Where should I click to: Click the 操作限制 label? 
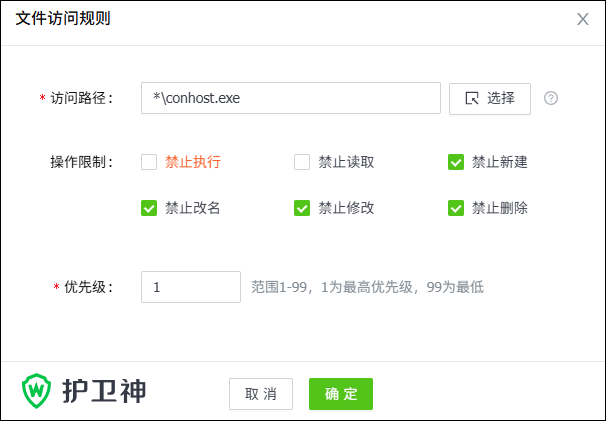tap(82, 162)
